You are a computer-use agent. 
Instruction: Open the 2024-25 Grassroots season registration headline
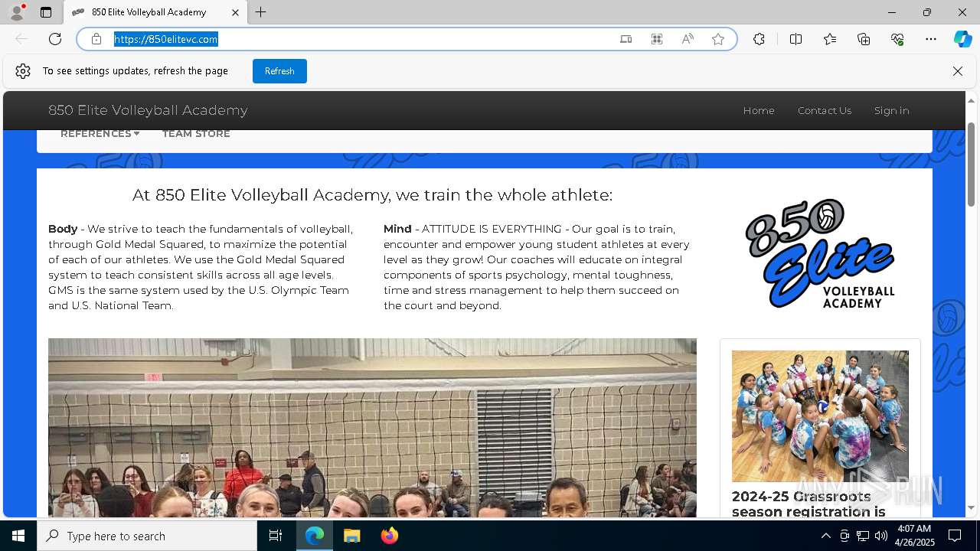(808, 504)
